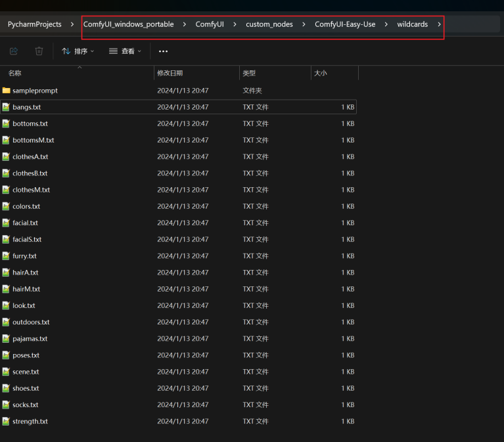This screenshot has height=442, width=504.
Task: Go to ComfyUI_windows_portable breadcrumb folder
Action: pos(129,24)
